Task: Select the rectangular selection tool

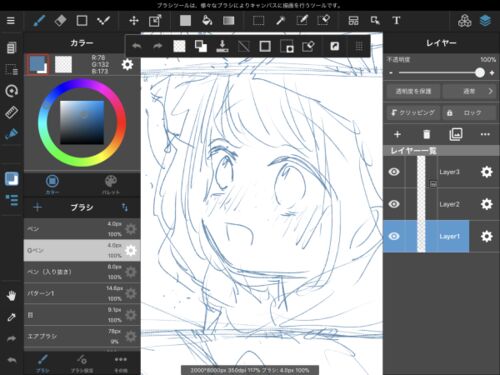Action: 258,21
